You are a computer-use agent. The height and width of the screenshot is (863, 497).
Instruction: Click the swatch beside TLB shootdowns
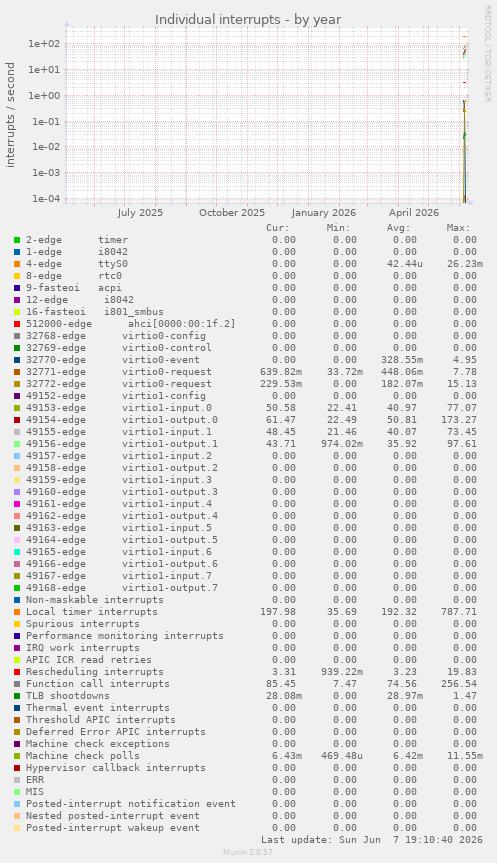17,696
